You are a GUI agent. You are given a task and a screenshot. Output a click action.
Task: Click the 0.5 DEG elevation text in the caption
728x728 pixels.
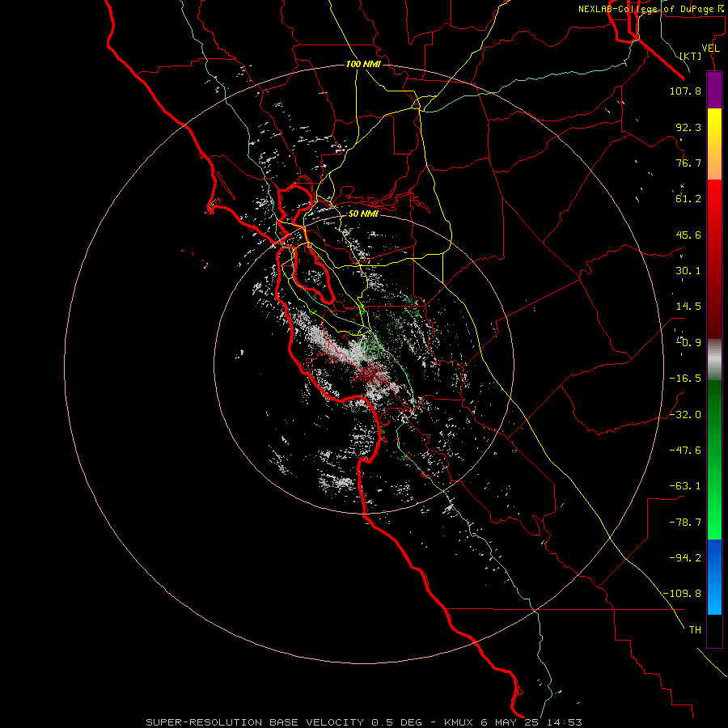click(396, 722)
